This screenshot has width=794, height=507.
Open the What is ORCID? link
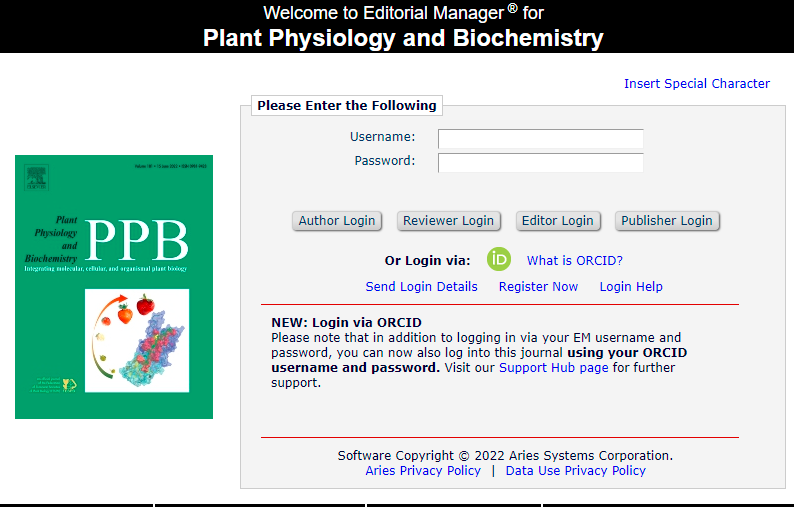tap(575, 261)
